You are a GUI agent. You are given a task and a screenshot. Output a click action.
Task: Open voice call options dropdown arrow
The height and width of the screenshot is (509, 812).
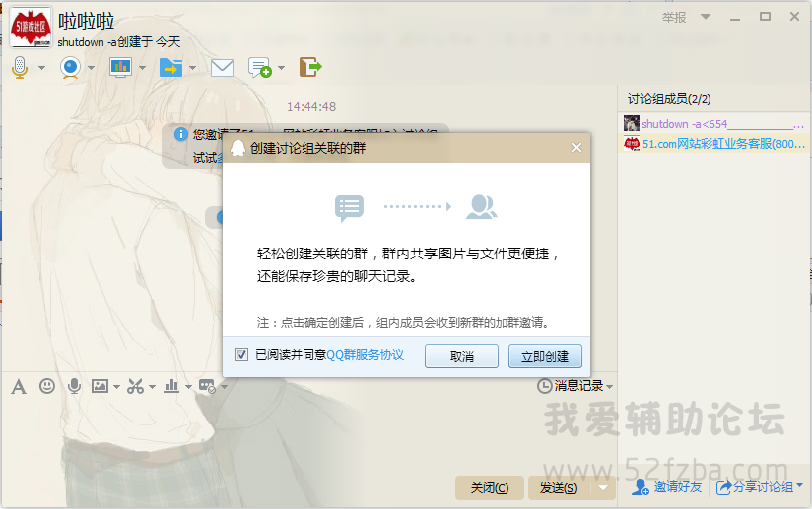point(41,68)
